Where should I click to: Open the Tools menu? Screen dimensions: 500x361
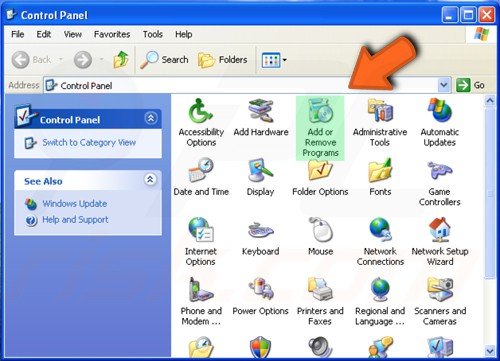click(153, 34)
